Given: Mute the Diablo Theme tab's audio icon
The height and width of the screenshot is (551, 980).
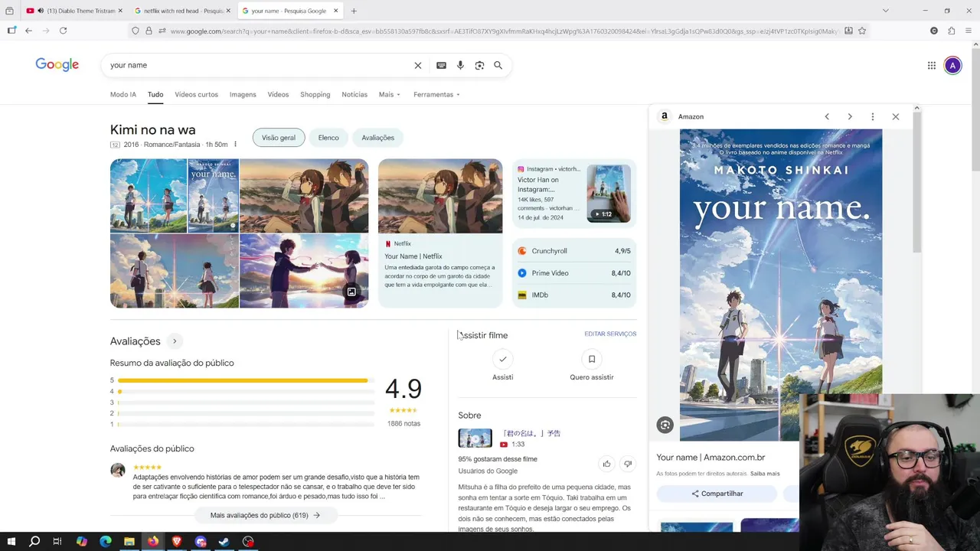Looking at the screenshot, I should [x=40, y=11].
